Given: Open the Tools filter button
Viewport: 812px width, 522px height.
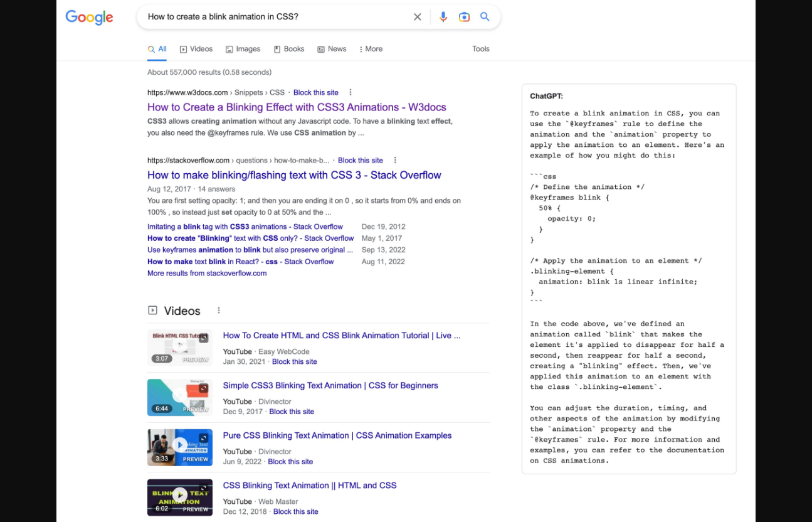Looking at the screenshot, I should coord(480,49).
